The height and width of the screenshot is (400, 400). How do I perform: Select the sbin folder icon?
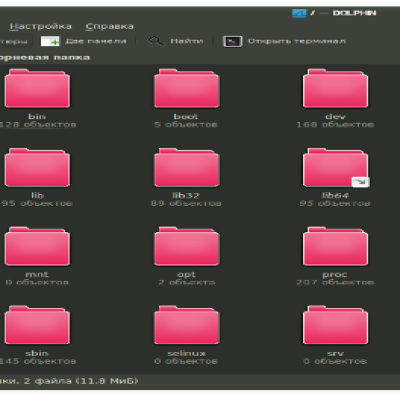(37, 325)
